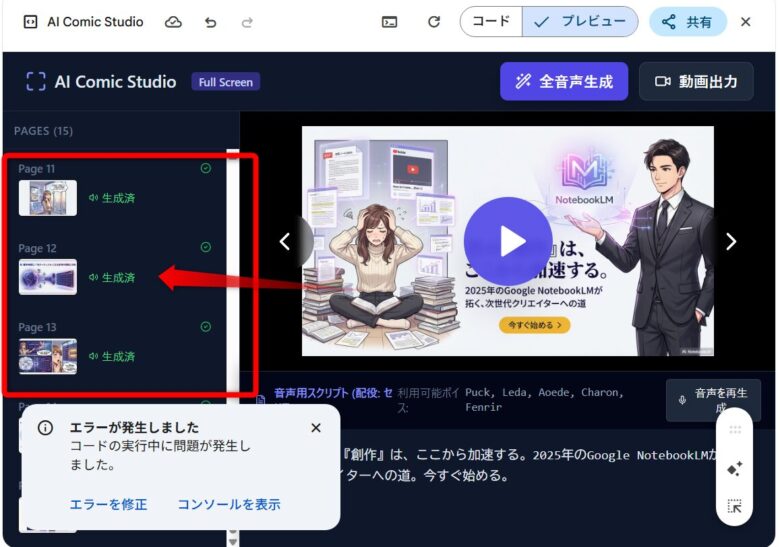This screenshot has width=780, height=547.
Task: Go to the next page with the right chevron
Action: point(731,241)
